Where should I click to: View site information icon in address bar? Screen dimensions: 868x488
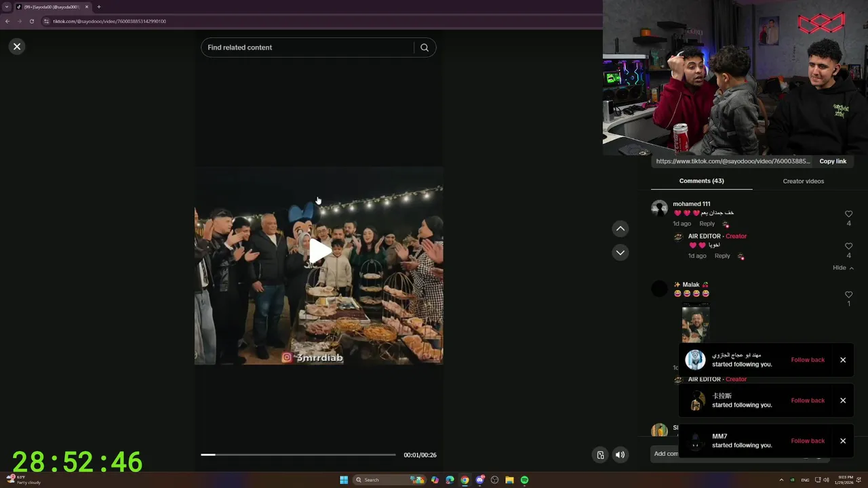click(x=46, y=21)
